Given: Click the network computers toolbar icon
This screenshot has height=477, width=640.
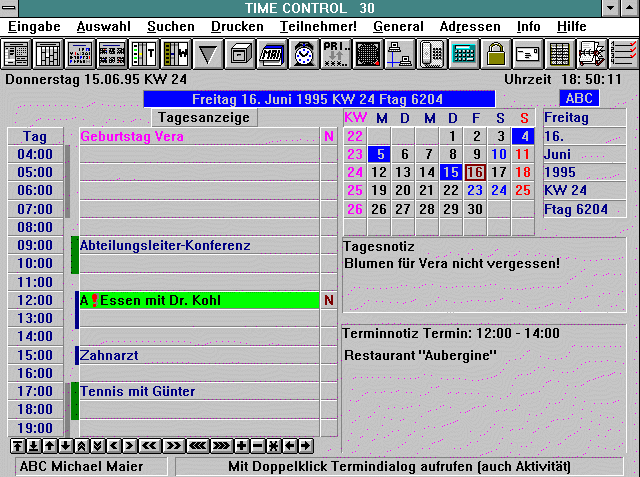Looking at the screenshot, I should tap(399, 54).
